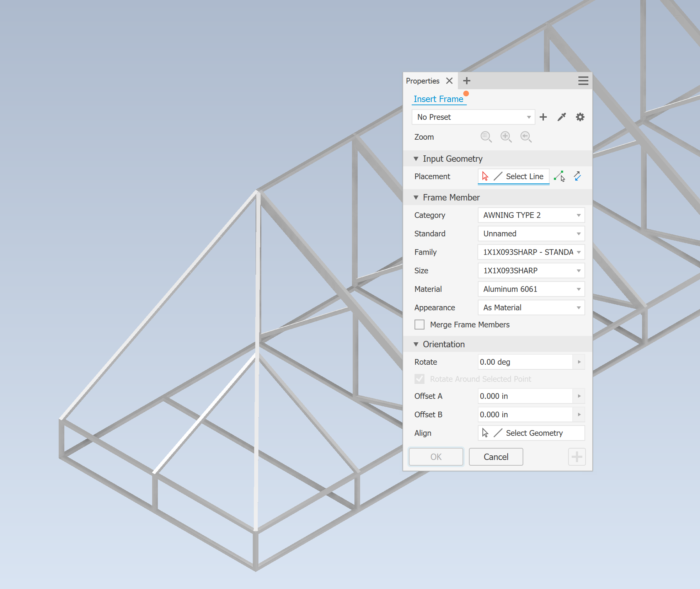700x589 pixels.
Task: Click the plus icon to add a preset
Action: (x=543, y=117)
